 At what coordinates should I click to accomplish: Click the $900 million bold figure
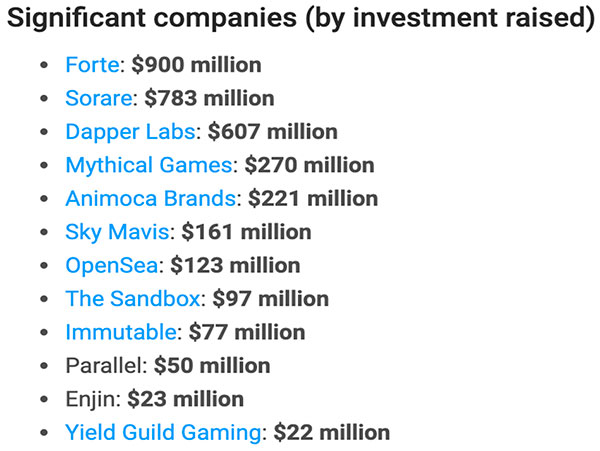click(x=196, y=65)
